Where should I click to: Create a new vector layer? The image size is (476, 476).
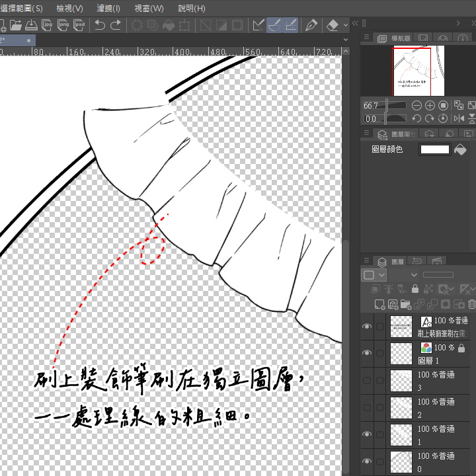point(393,304)
